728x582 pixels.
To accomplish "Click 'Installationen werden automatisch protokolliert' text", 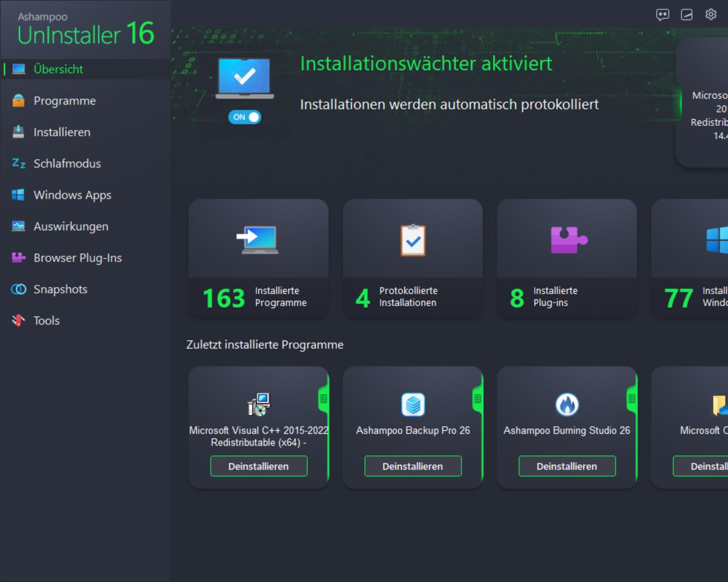I will tap(449, 104).
